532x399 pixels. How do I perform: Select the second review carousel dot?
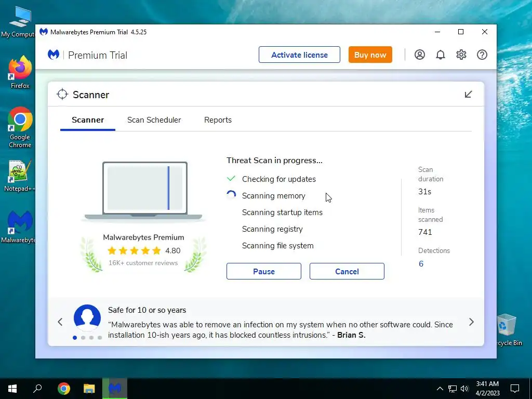(x=83, y=338)
